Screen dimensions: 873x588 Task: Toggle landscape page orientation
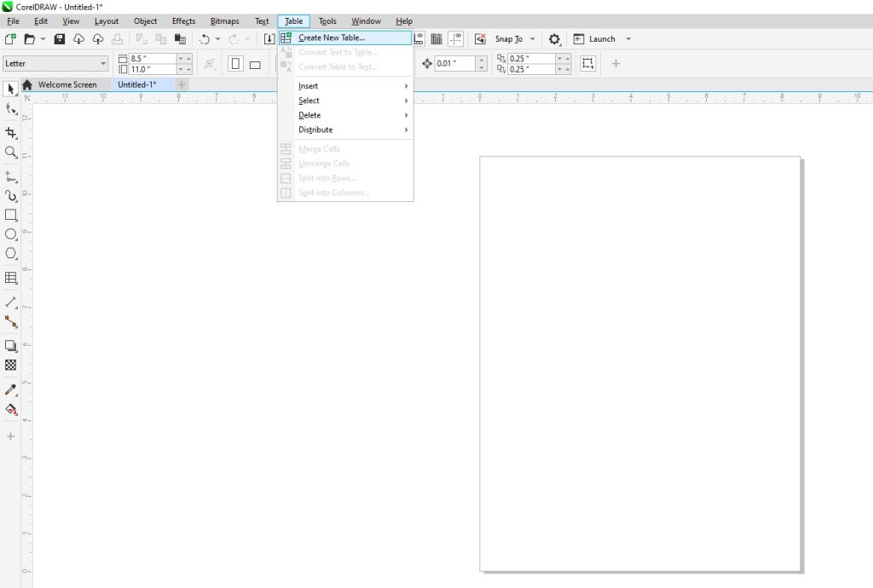pos(255,64)
